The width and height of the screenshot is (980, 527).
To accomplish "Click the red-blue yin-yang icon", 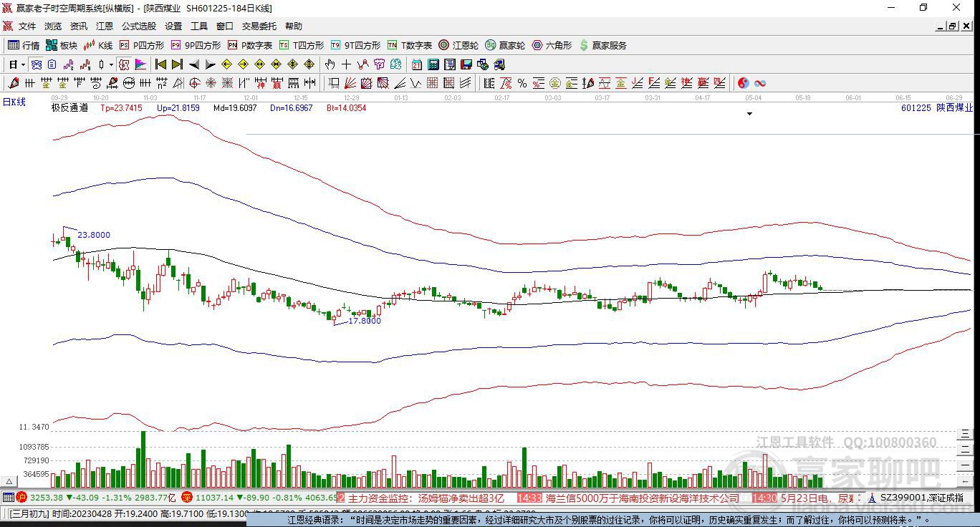I will click(x=744, y=83).
